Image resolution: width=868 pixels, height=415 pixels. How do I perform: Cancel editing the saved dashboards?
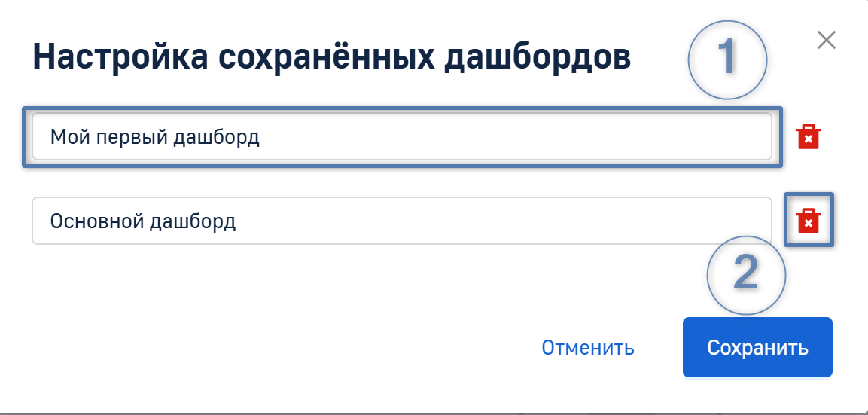587,348
